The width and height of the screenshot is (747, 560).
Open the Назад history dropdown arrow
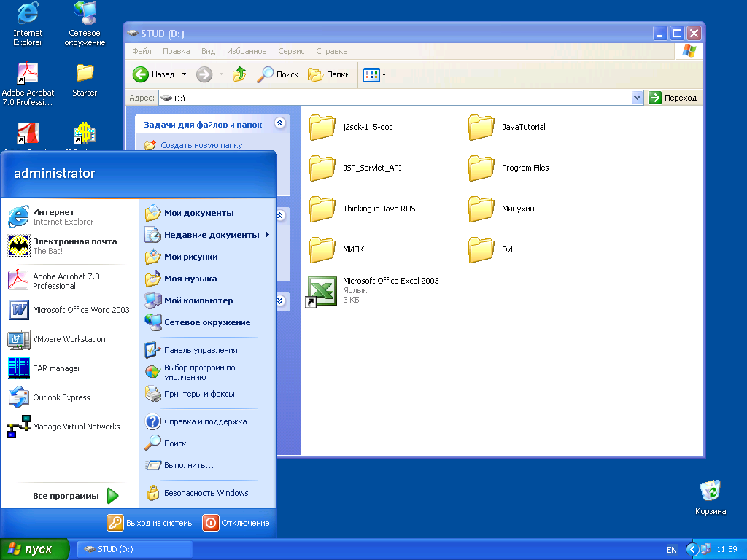(x=184, y=74)
